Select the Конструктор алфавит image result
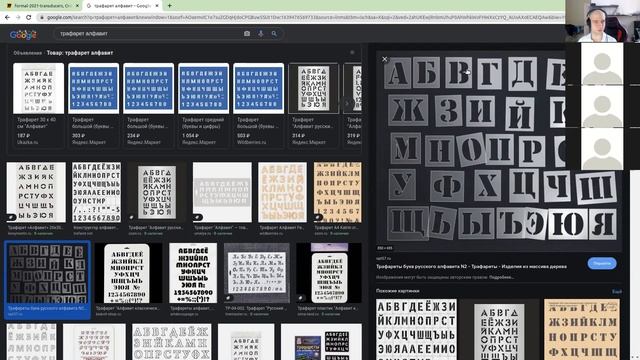Image resolution: width=640 pixels, height=360 pixels. click(x=96, y=192)
